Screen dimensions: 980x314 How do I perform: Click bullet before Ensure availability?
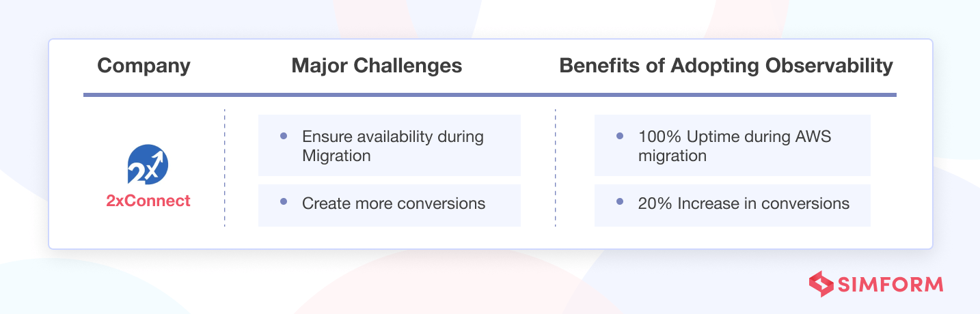(x=284, y=136)
